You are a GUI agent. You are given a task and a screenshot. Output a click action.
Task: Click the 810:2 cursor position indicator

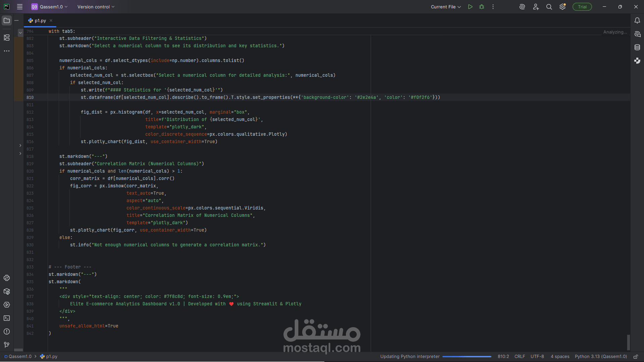[503, 357]
